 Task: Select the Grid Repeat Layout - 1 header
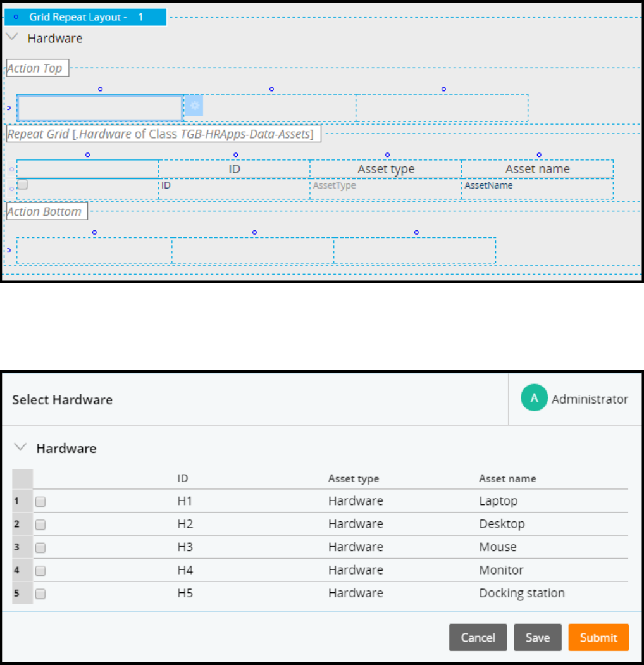tap(85, 17)
